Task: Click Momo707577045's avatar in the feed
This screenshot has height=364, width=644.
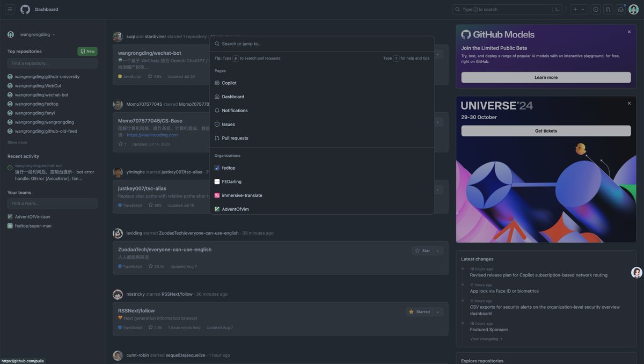Action: click(118, 104)
